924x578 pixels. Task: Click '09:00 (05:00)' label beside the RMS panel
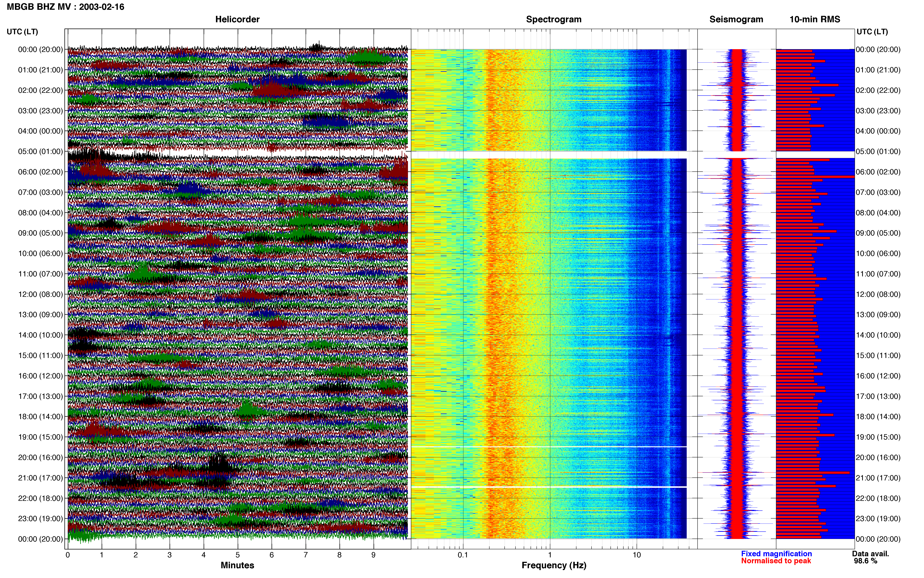point(878,233)
